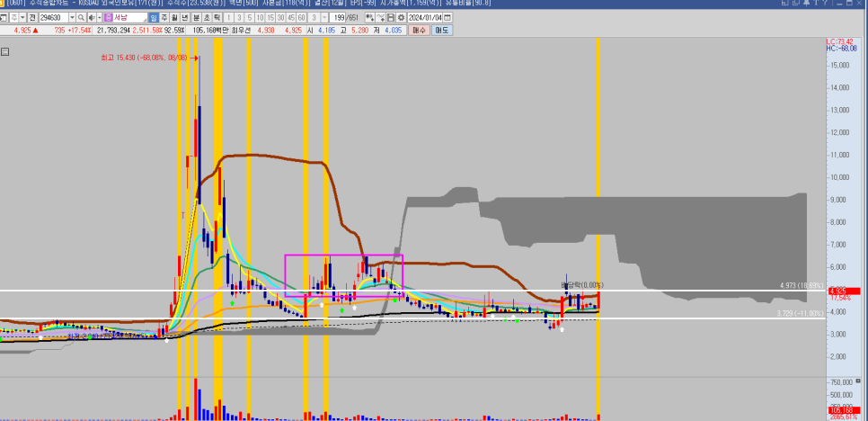868x421 pixels.
Task: Choose the 45 interval preset
Action: 291,18
